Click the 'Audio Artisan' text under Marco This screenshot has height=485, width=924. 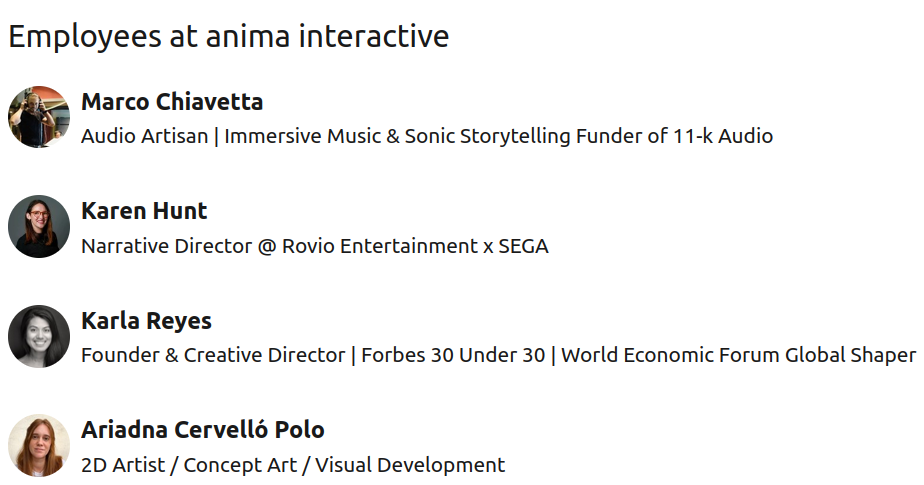[144, 136]
